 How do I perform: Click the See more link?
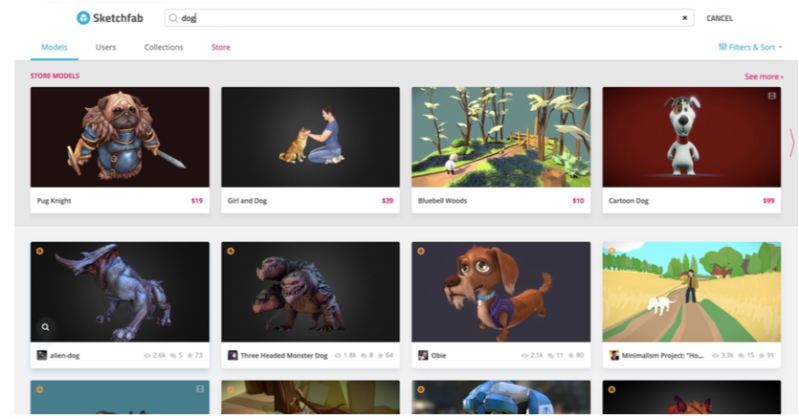pyautogui.click(x=763, y=76)
